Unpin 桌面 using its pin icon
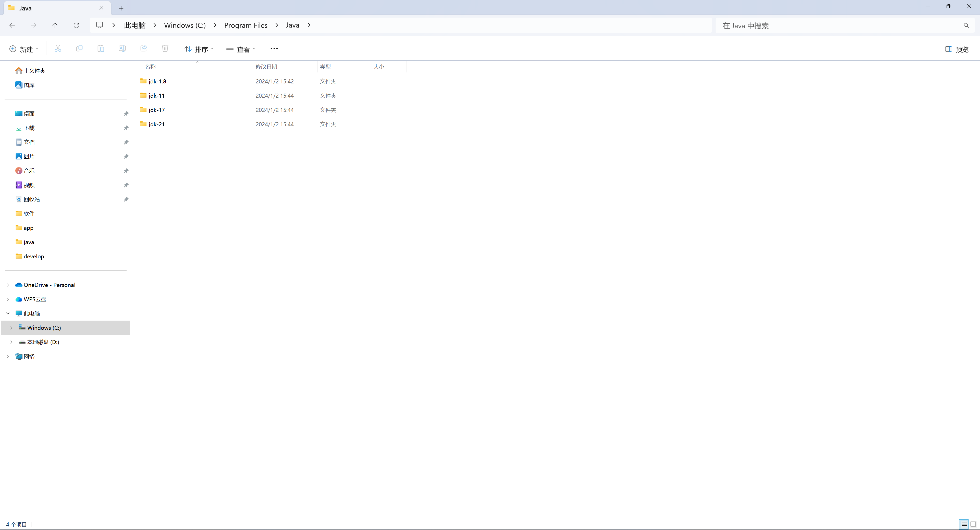980x530 pixels. [126, 114]
